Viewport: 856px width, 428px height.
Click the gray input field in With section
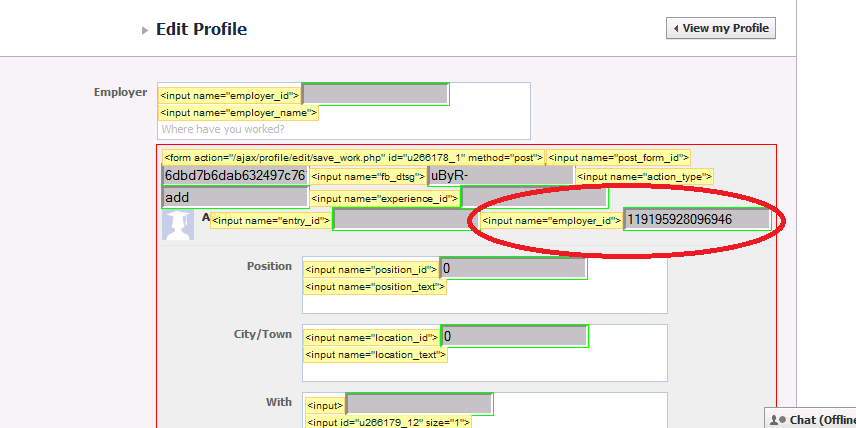[x=419, y=404]
